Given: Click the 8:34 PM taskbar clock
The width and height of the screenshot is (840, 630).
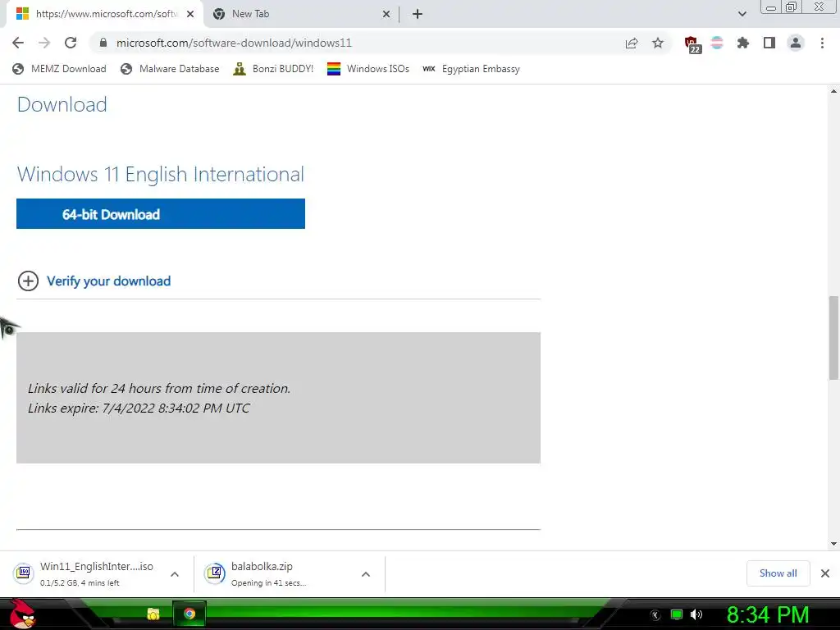Looking at the screenshot, I should coord(768,614).
